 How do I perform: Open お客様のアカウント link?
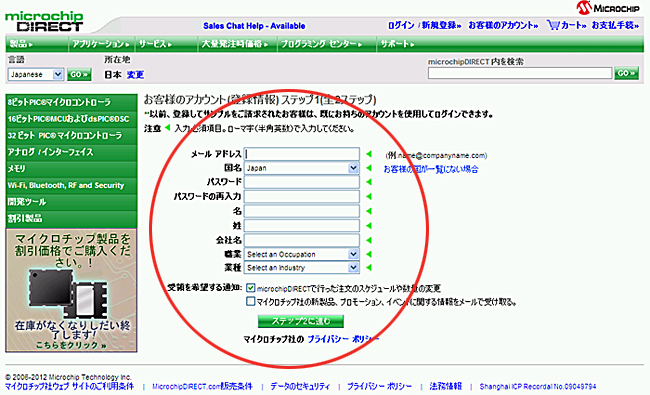(x=503, y=25)
